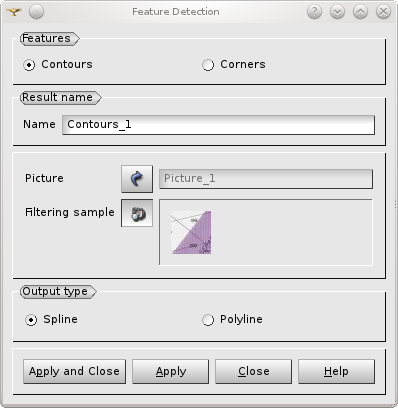This screenshot has width=398, height=408.
Task: Open the window menu bird icon
Action: click(x=14, y=12)
